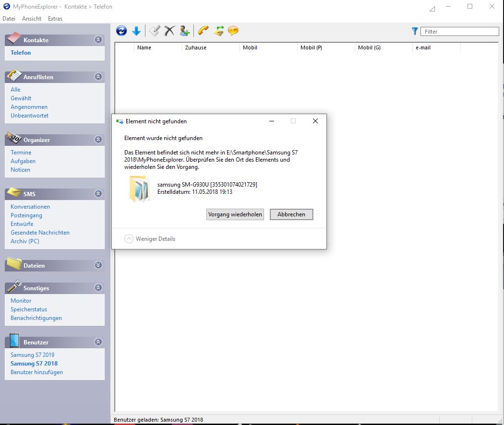Click the Benutzer phone icon
The height and width of the screenshot is (425, 504).
[14, 341]
